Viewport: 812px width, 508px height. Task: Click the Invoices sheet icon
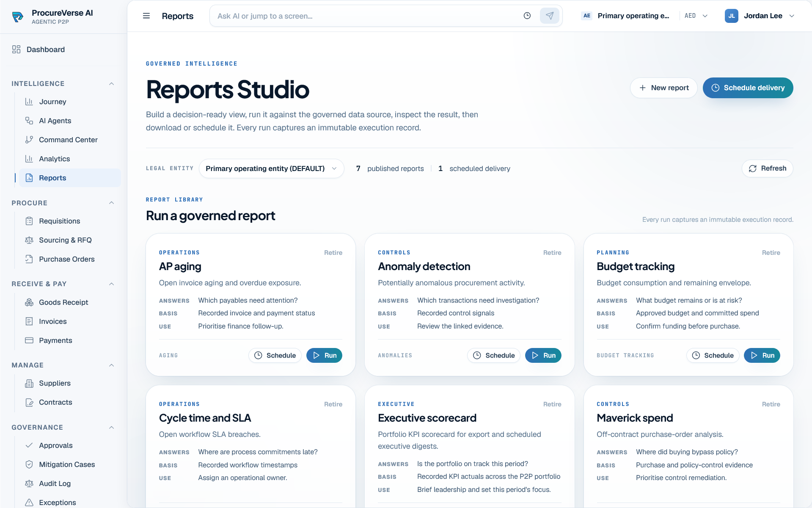tap(29, 321)
